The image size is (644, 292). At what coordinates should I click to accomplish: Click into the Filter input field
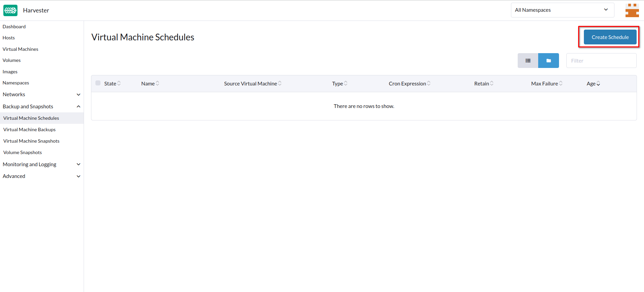tap(601, 61)
